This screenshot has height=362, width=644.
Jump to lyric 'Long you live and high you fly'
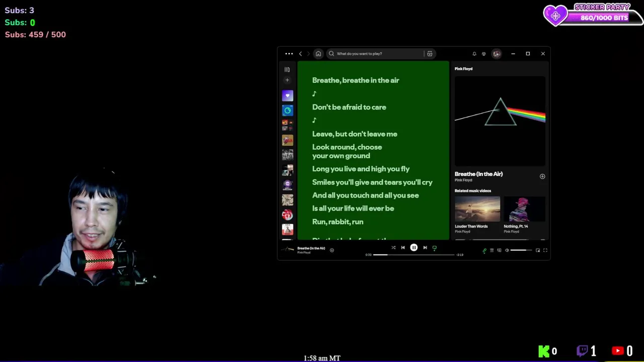[361, 169]
